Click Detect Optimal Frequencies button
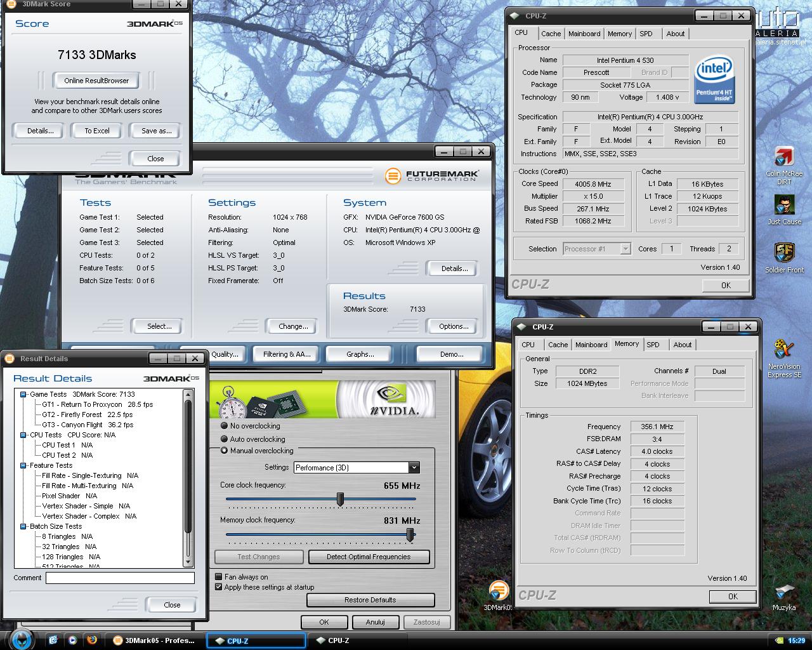This screenshot has width=812, height=650. coord(369,557)
